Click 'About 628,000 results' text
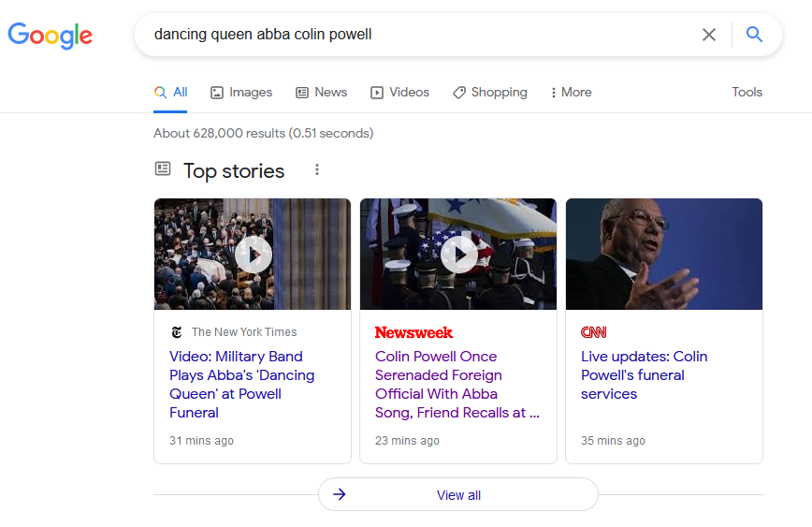 263,133
